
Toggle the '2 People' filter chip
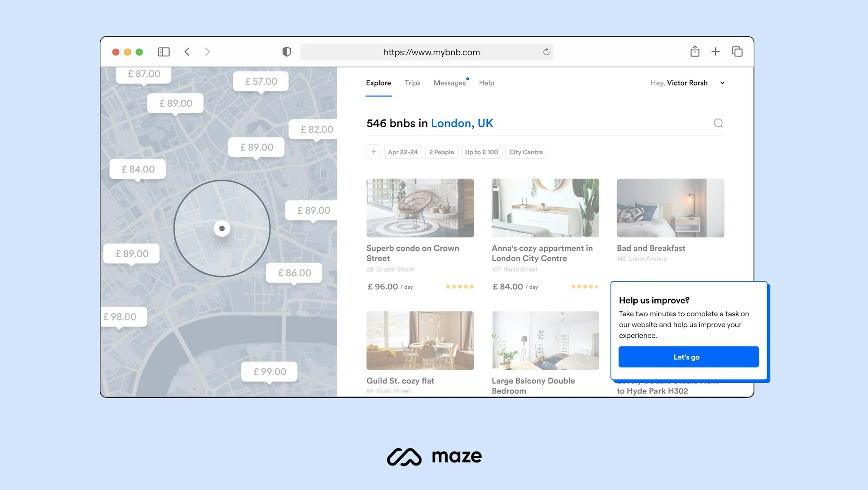coord(441,152)
